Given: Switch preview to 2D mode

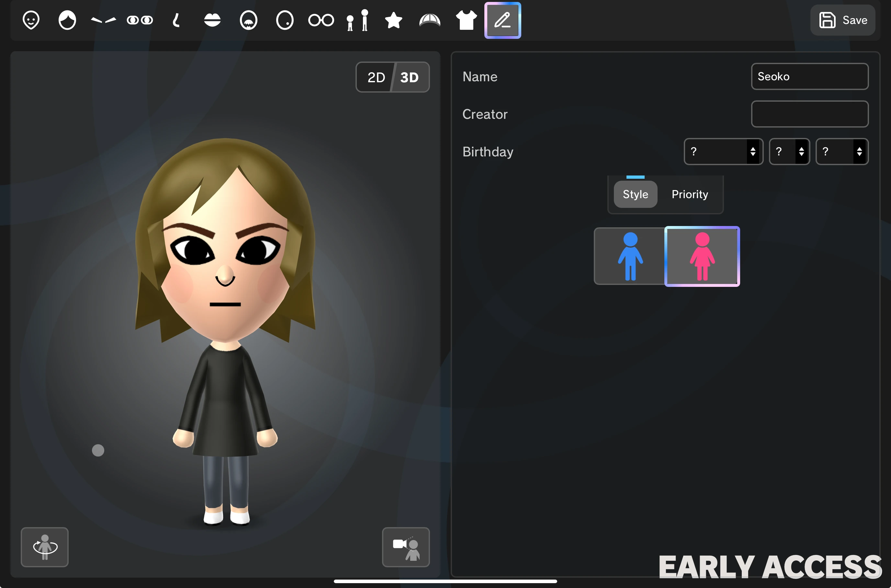Looking at the screenshot, I should (376, 77).
